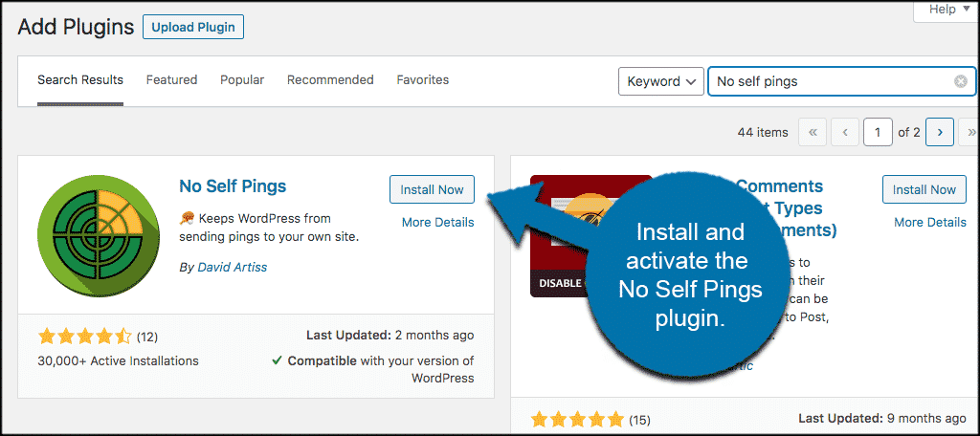Image resolution: width=980 pixels, height=436 pixels.
Task: Jump to first results page
Action: [813, 133]
